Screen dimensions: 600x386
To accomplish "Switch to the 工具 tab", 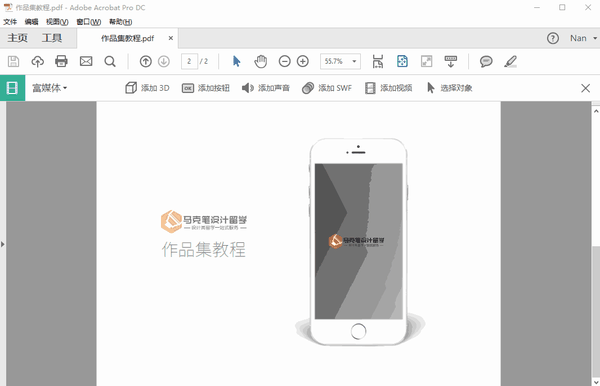I will click(52, 38).
